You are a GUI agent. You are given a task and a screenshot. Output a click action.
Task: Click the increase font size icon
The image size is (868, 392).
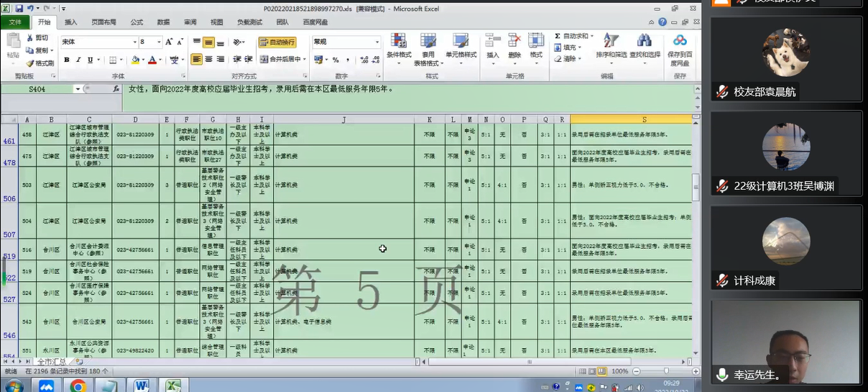coord(169,42)
